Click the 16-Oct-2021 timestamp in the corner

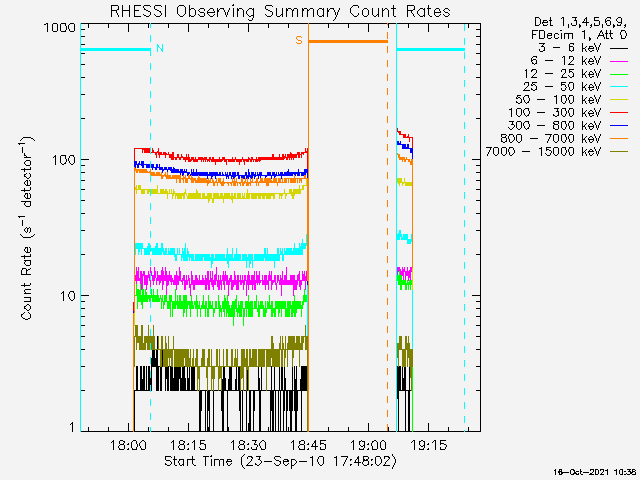(595, 472)
